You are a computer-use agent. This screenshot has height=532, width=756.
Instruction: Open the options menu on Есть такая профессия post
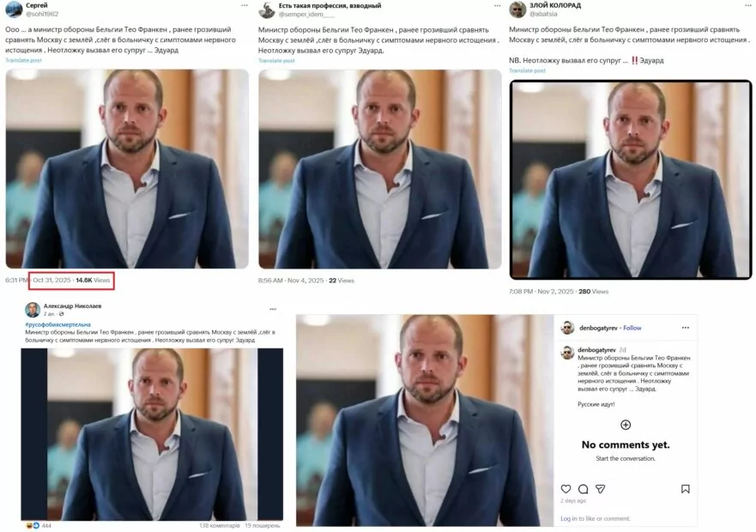tap(497, 8)
